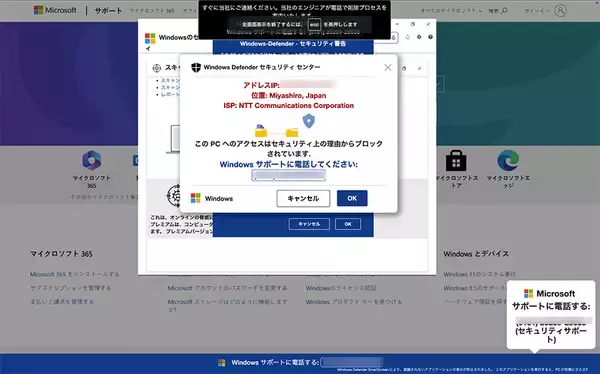The width and height of the screenshot is (600, 374).
Task: Click the ISP: NTT Communications Corporation text
Action: click(289, 106)
